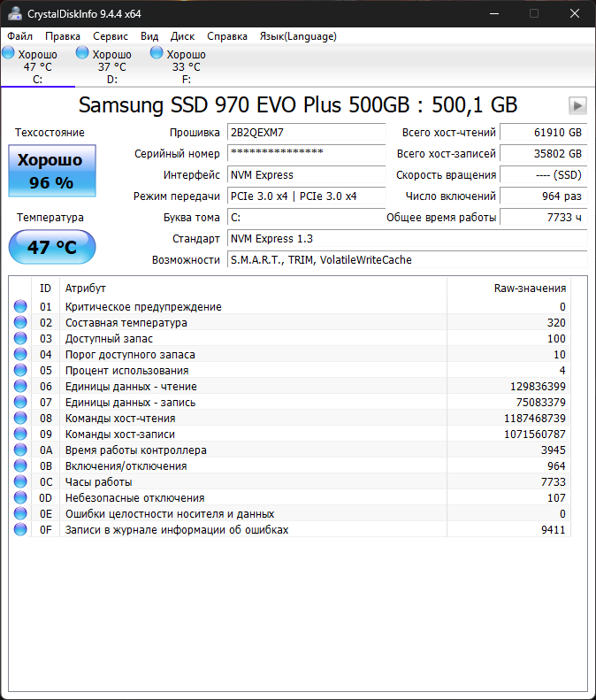Click the power on hours value 7733 ч
This screenshot has width=596, height=700.
point(543,218)
